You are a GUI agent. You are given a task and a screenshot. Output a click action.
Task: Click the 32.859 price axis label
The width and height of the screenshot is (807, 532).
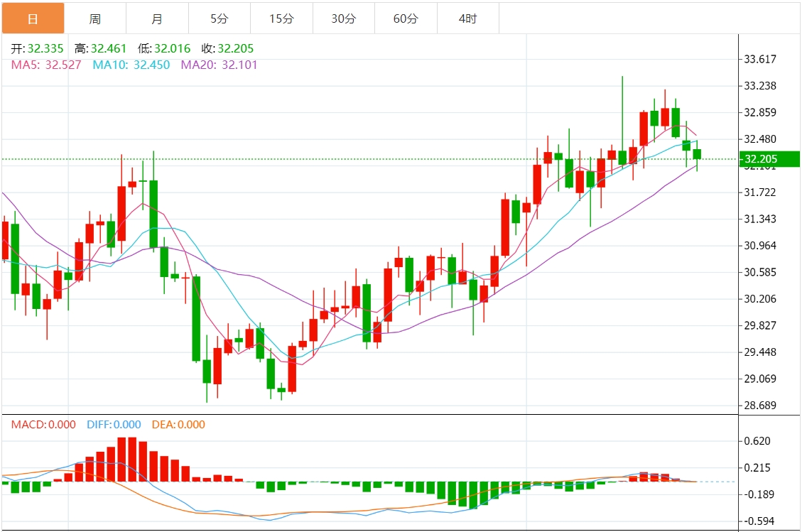point(759,113)
